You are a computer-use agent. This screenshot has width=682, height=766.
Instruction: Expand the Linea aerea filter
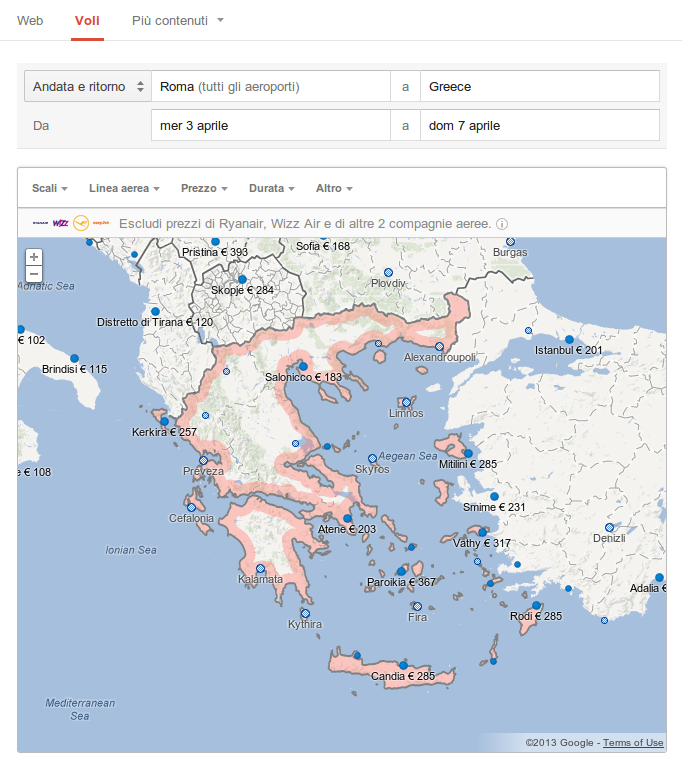pos(124,188)
